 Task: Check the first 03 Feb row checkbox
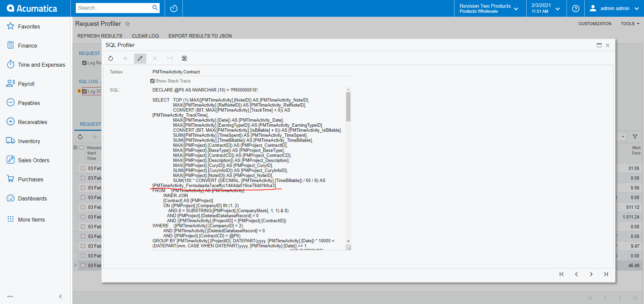(x=83, y=168)
